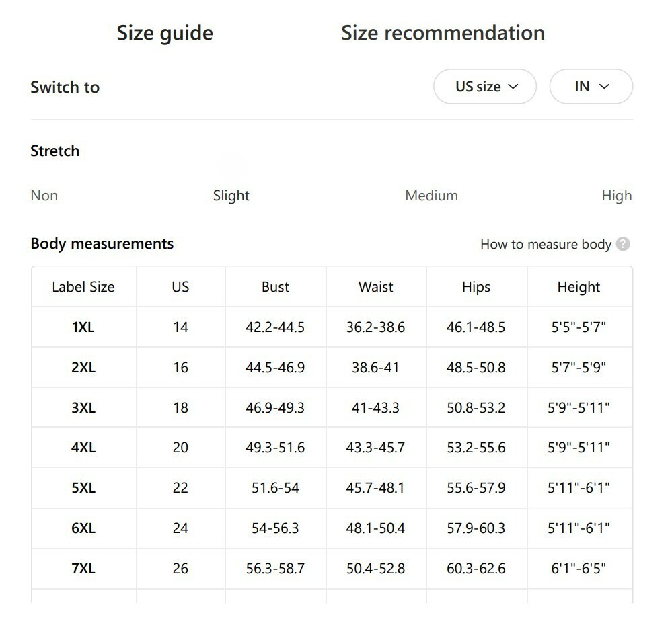Image resolution: width=672 pixels, height=634 pixels.
Task: Click the chevron in the IN selector
Action: click(x=604, y=87)
